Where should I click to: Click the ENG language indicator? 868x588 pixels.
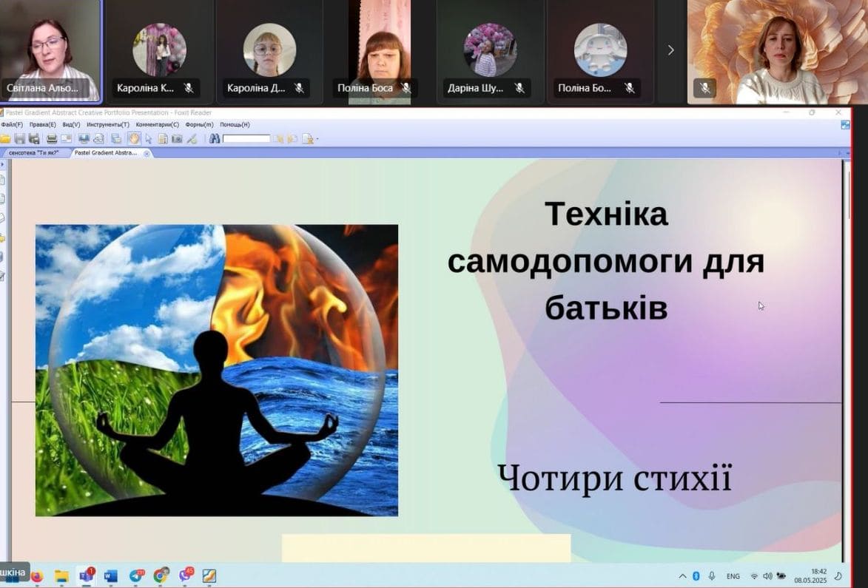[x=733, y=576]
